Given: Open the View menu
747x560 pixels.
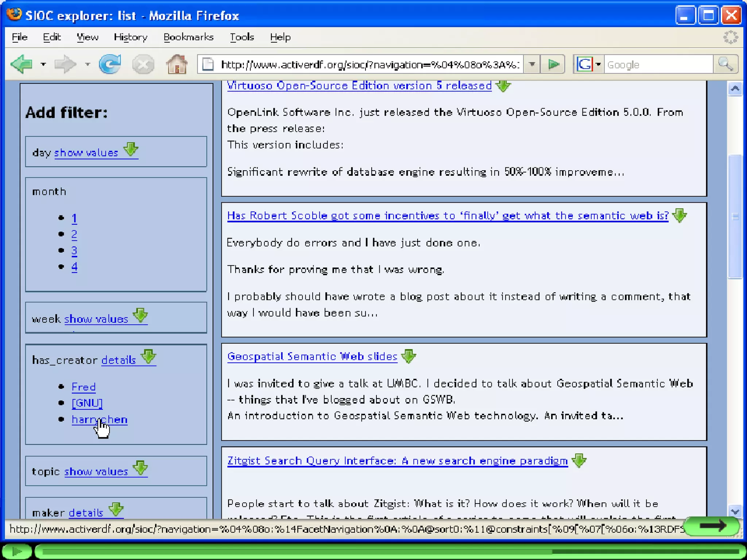Looking at the screenshot, I should point(88,37).
